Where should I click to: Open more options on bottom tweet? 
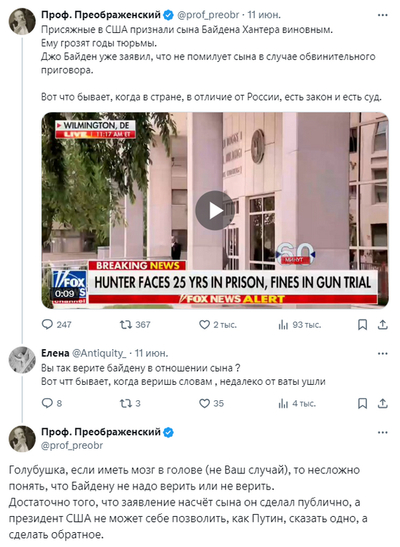click(383, 433)
